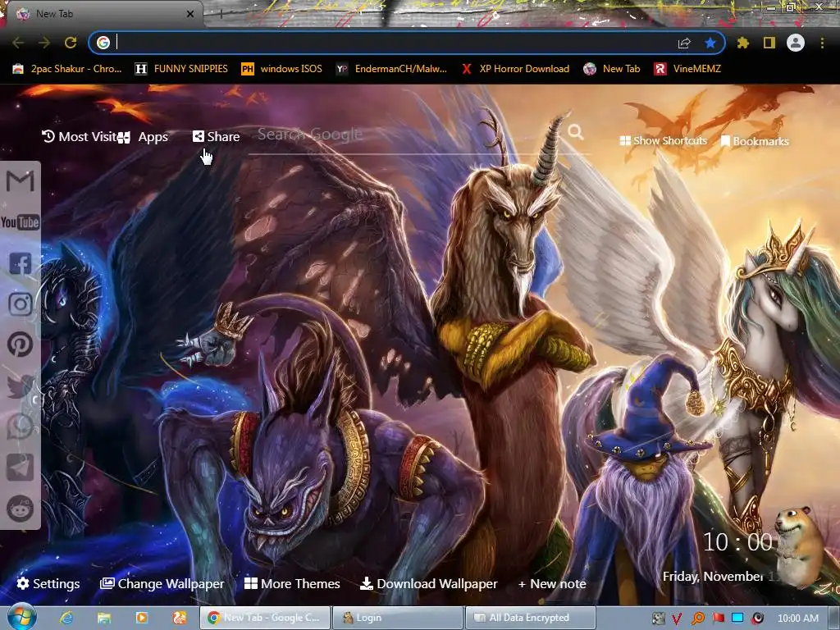Open the Chrome profile avatar
This screenshot has width=840, height=630.
796,43
